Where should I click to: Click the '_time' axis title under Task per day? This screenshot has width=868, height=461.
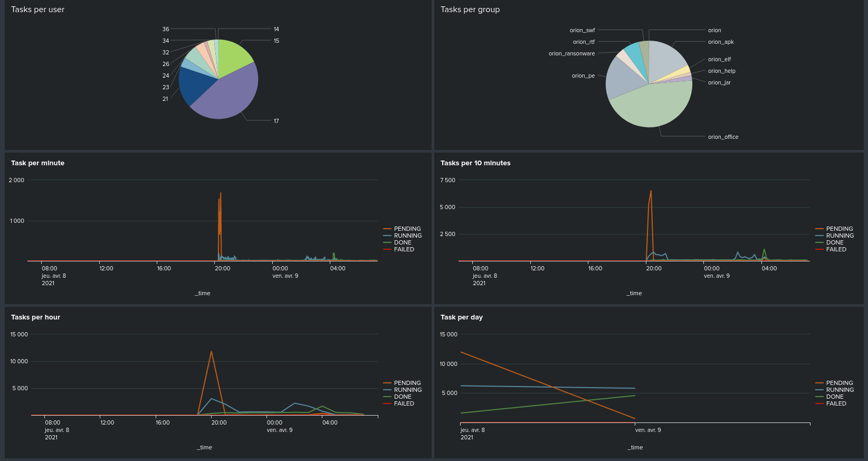coord(635,447)
